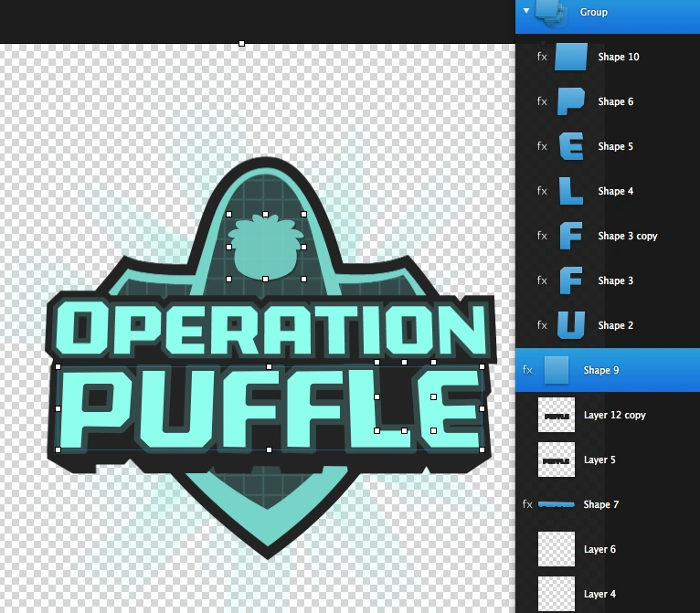Screen dimensions: 700x613
Task: Select the Shape 3 copy layer
Action: pyautogui.click(x=628, y=236)
